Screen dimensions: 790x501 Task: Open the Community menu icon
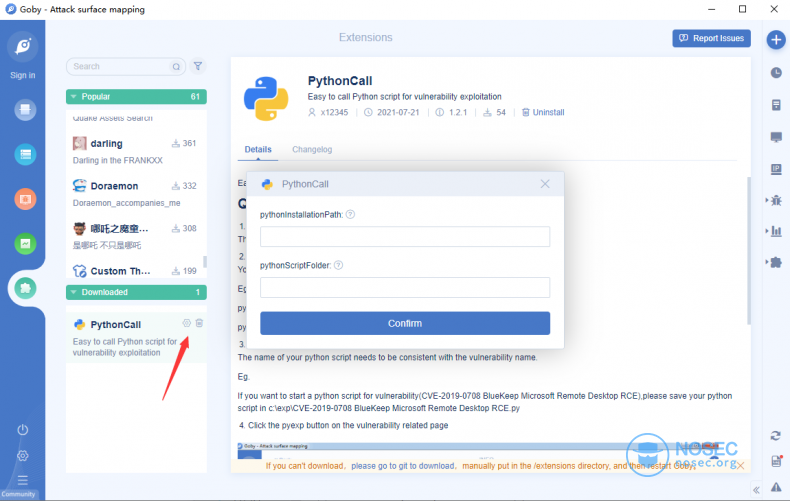click(23, 480)
